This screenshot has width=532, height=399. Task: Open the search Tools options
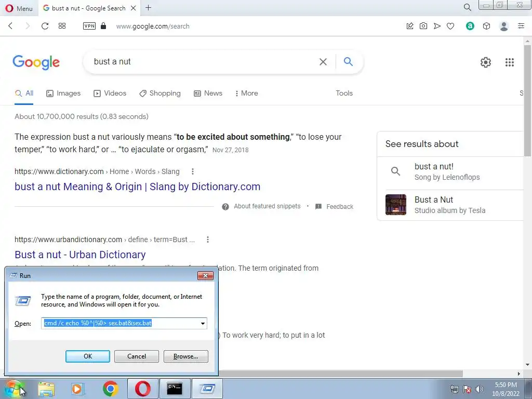click(344, 94)
